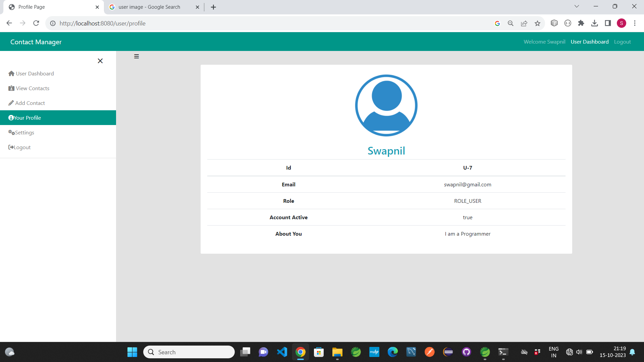
Task: Open Visual Studio Code from taskbar
Action: (282, 352)
